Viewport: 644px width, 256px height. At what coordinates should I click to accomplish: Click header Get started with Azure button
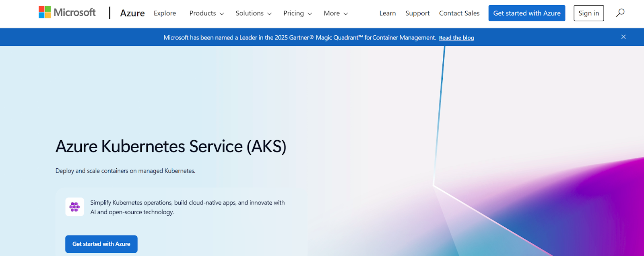click(527, 13)
